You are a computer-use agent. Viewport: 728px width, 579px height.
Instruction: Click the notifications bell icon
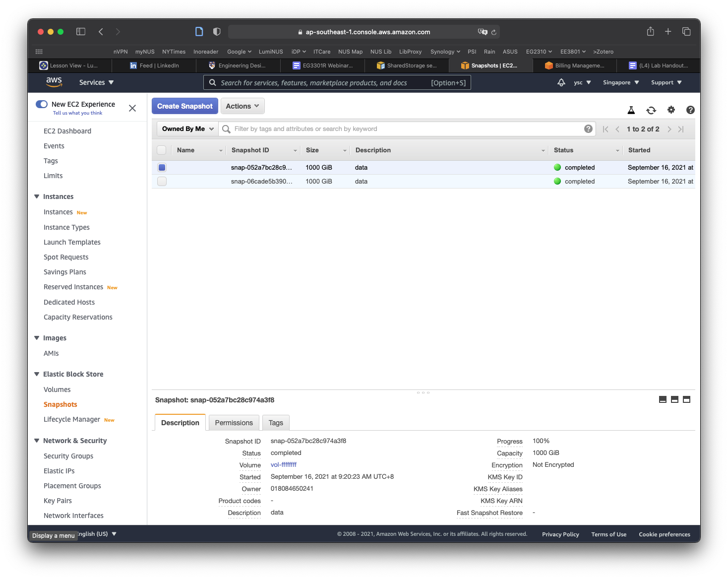[x=561, y=82]
